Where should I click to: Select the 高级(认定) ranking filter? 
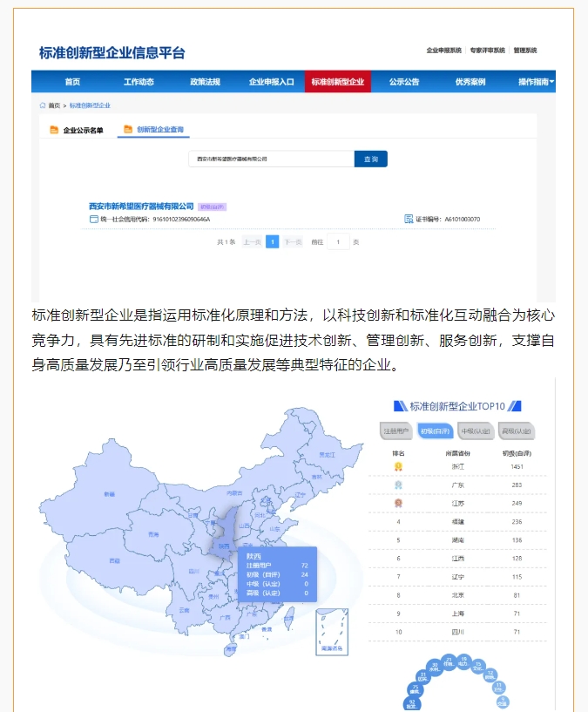tap(516, 431)
